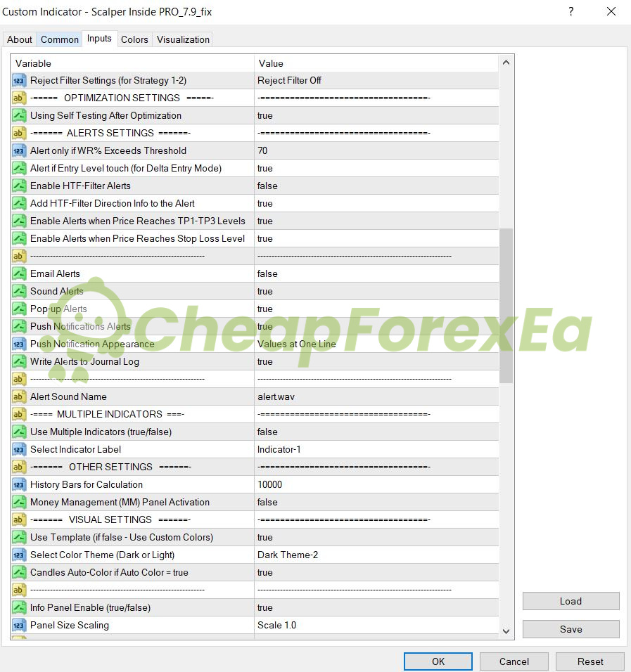Switch to the Colors tab
The image size is (631, 672).
(134, 39)
